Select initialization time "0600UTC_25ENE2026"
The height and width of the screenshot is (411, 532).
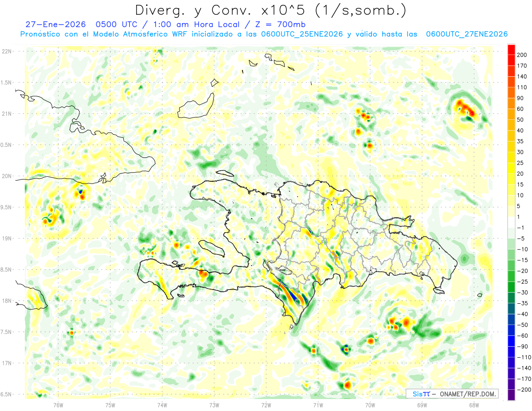[x=302, y=34]
